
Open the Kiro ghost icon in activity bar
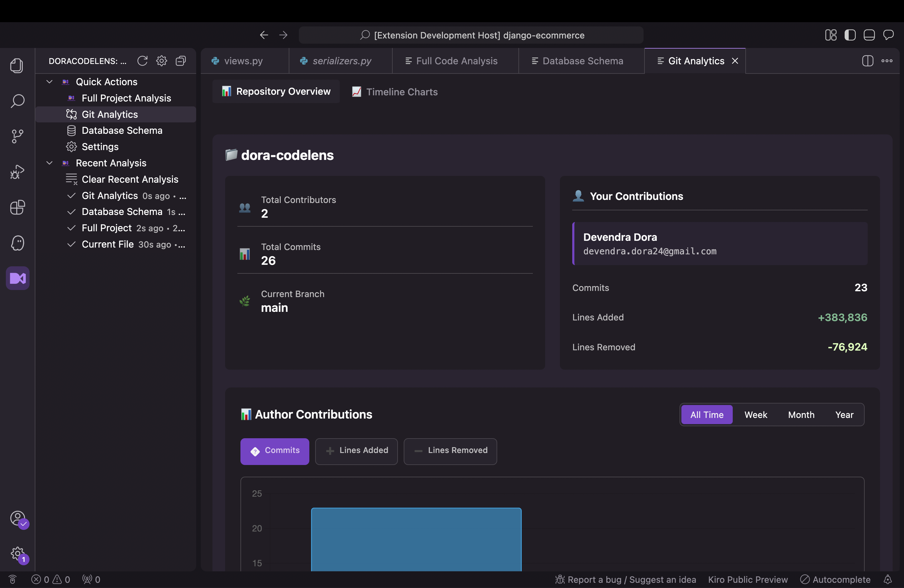coord(17,243)
